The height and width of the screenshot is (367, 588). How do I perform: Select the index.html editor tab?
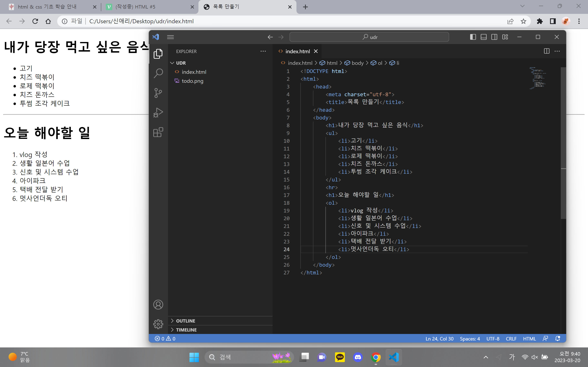point(297,51)
